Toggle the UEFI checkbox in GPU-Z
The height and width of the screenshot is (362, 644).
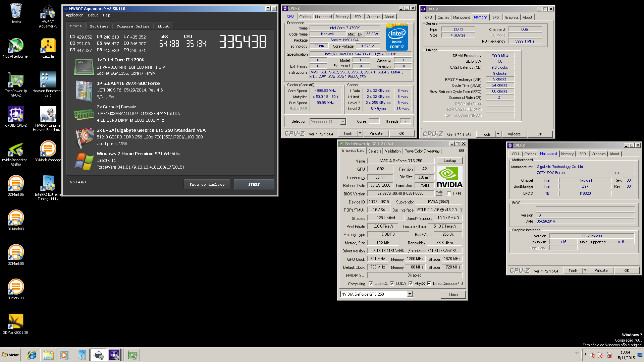449,194
